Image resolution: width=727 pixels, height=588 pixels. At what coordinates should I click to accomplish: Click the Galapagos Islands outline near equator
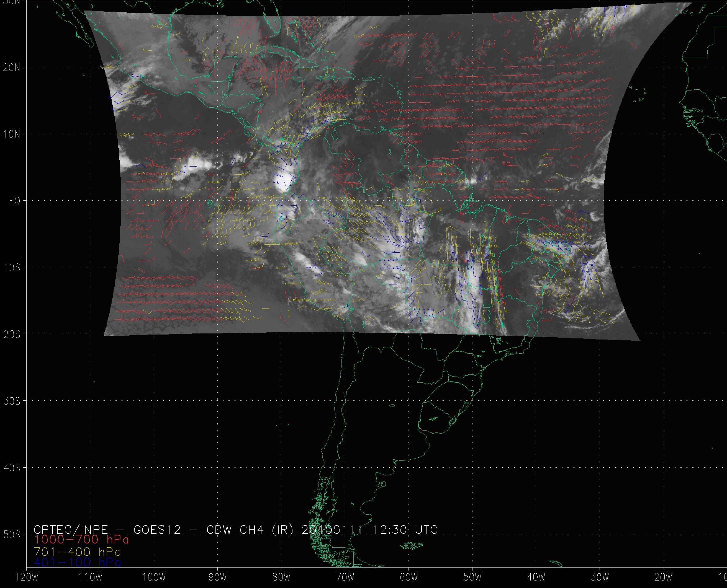(x=211, y=204)
